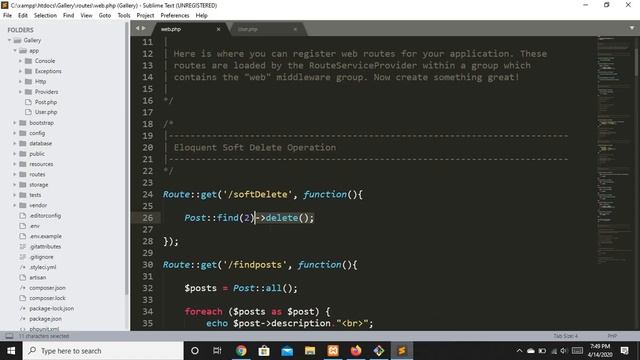640x360 pixels.
Task: Toggle the sidebar panel switcher icon
Action: (x=9, y=336)
